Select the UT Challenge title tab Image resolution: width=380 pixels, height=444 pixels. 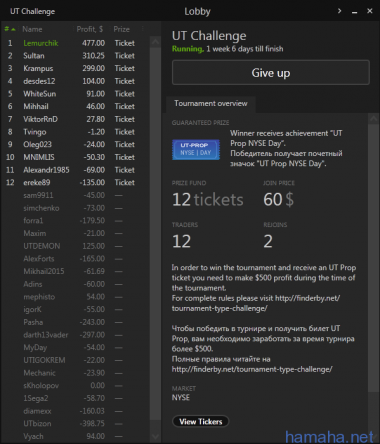point(32,11)
